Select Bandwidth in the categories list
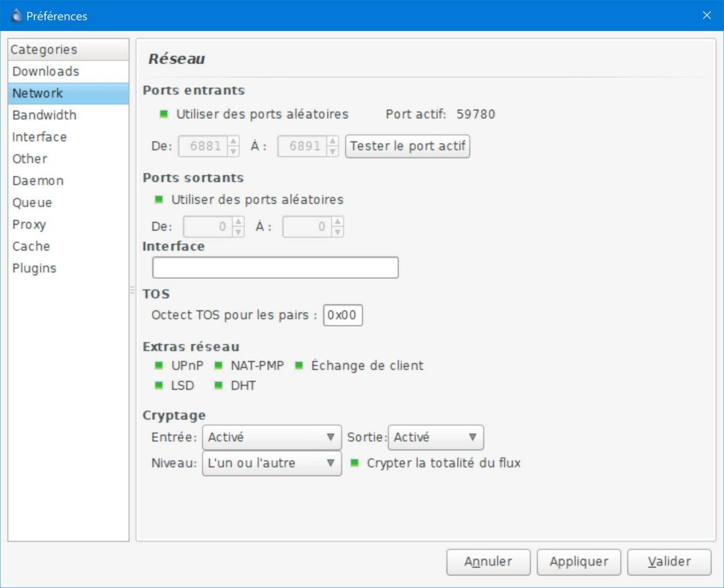 point(44,115)
